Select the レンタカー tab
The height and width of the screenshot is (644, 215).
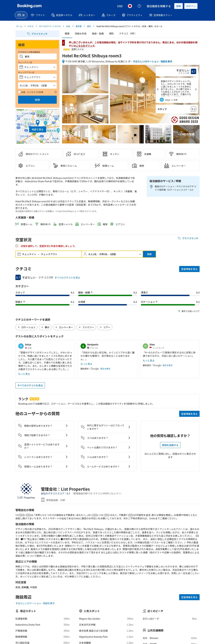pos(87,15)
